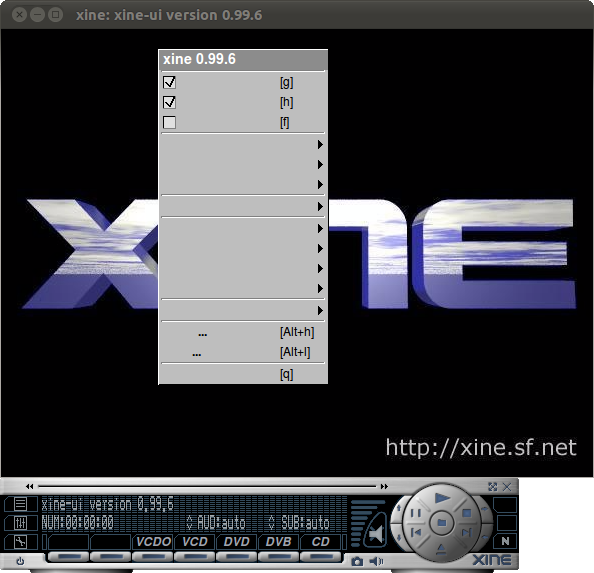Screen dimensions: 594x573
Task: Click the seek position slider bar
Action: pyautogui.click(x=207, y=486)
